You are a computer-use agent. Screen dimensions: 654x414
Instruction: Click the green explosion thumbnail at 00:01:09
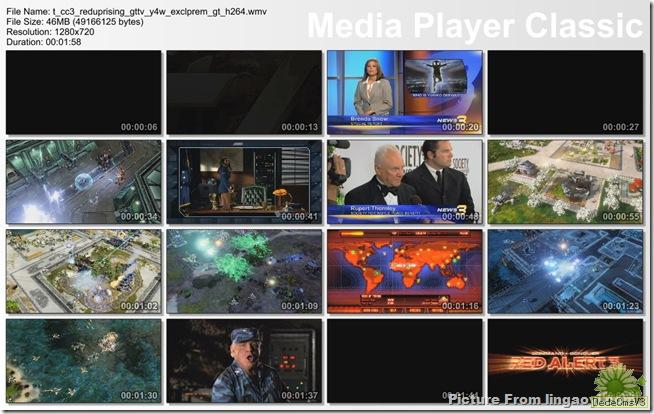tap(244, 271)
